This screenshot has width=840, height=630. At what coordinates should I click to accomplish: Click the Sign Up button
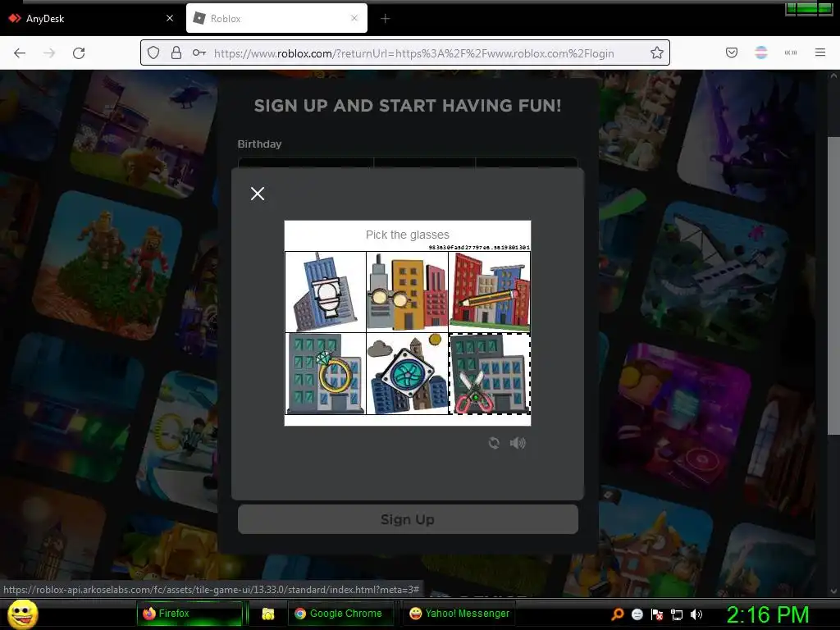tap(409, 519)
